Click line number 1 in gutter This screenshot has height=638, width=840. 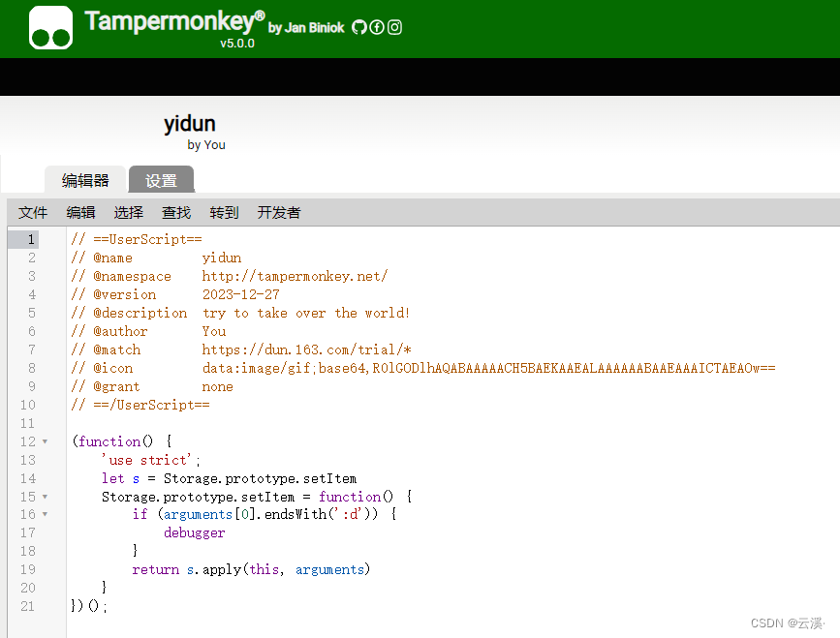(x=31, y=239)
